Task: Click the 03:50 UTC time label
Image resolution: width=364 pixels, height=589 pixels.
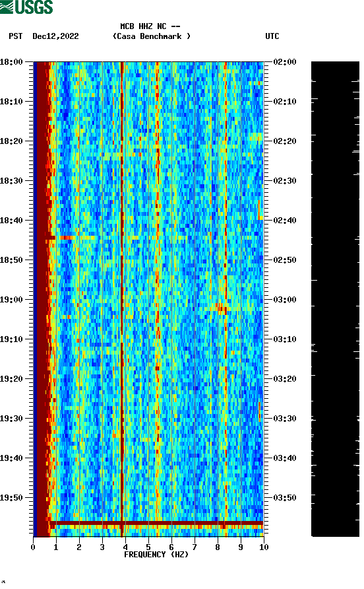Action: [285, 498]
